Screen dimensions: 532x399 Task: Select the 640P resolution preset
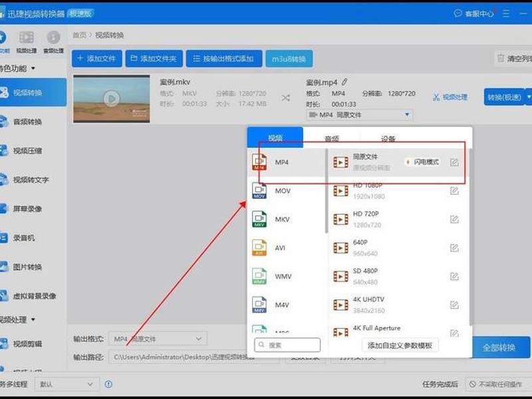click(x=398, y=247)
